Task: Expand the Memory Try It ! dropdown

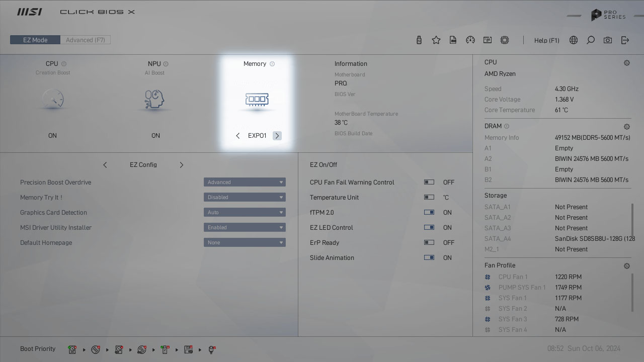Action: click(x=245, y=198)
